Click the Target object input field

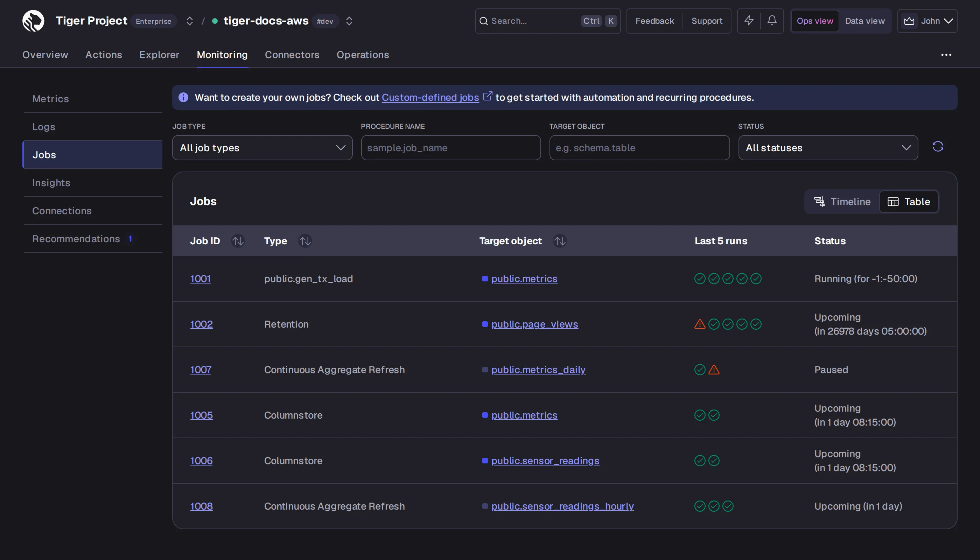tap(639, 148)
